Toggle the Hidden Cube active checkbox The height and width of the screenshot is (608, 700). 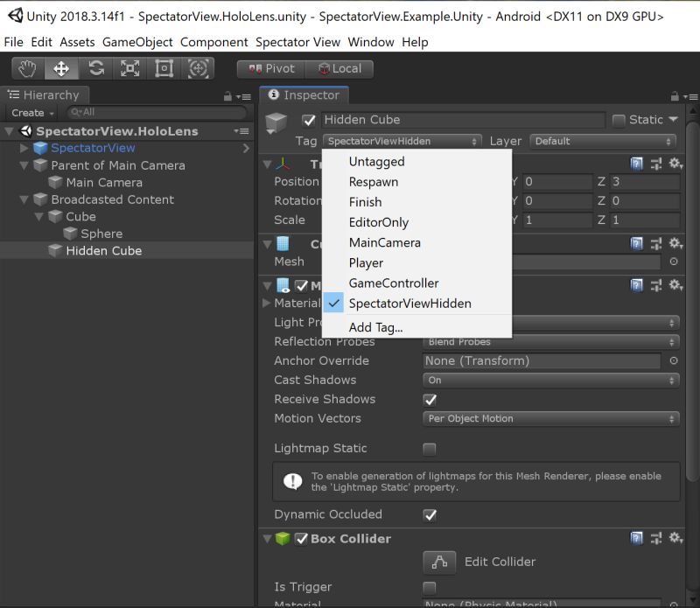coord(309,120)
